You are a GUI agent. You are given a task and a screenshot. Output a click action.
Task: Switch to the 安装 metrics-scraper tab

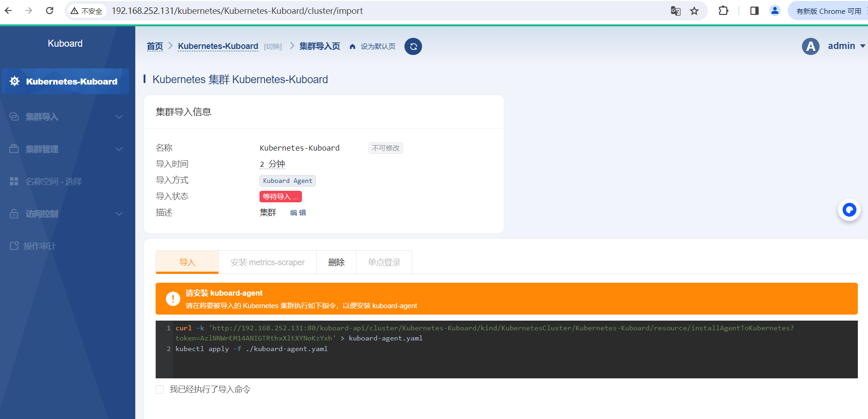click(x=267, y=262)
